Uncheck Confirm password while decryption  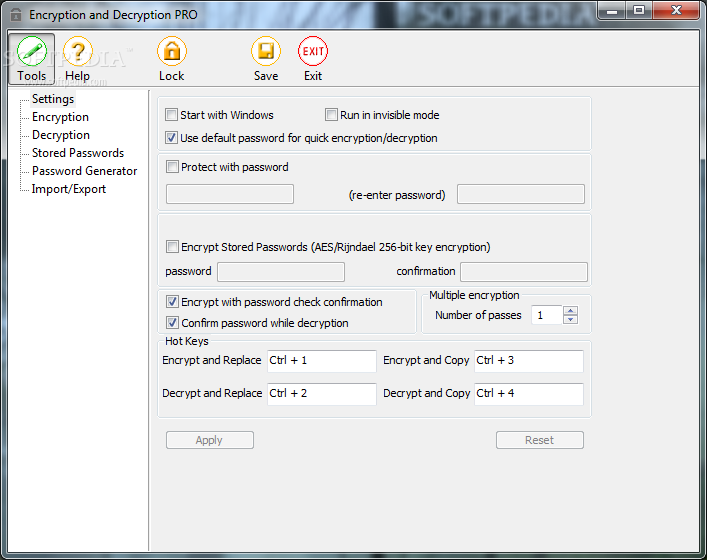point(172,323)
